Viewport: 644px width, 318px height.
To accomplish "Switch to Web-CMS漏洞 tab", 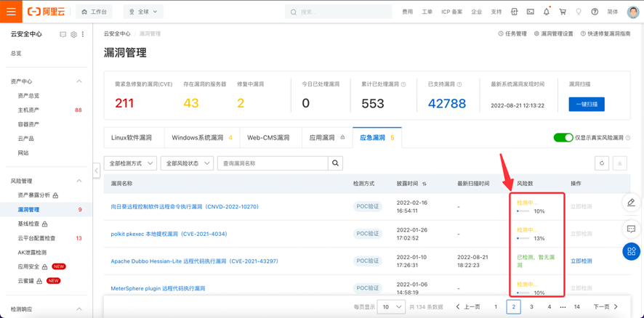I will pos(270,137).
